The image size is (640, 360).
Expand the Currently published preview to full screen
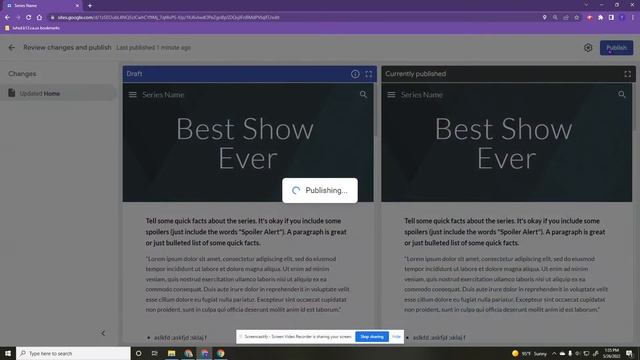pyautogui.click(x=627, y=74)
